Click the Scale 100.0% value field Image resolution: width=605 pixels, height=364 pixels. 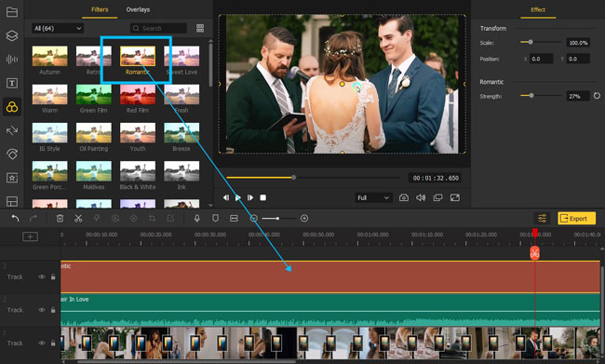tap(578, 43)
